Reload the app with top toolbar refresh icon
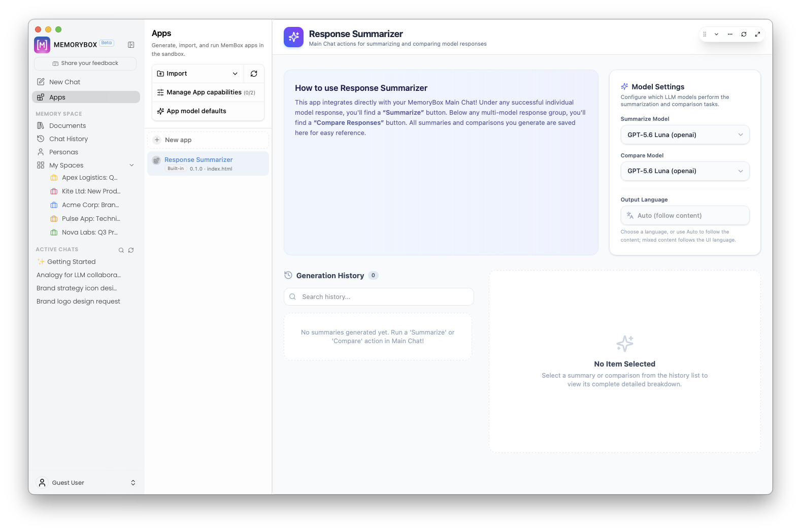The image size is (801, 532). click(744, 34)
